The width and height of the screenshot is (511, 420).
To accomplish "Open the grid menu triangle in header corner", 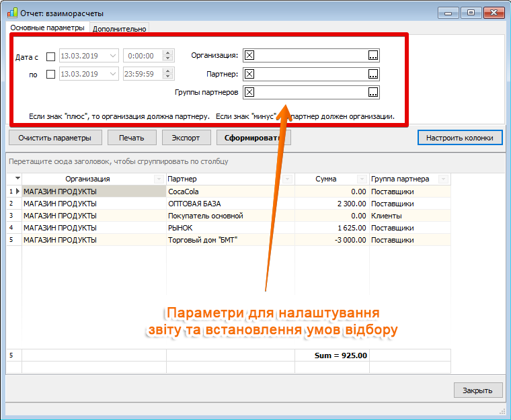I will pyautogui.click(x=17, y=178).
